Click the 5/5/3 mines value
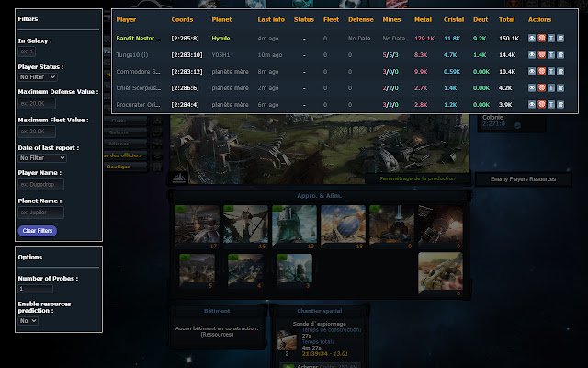This screenshot has height=368, width=588. 390,54
